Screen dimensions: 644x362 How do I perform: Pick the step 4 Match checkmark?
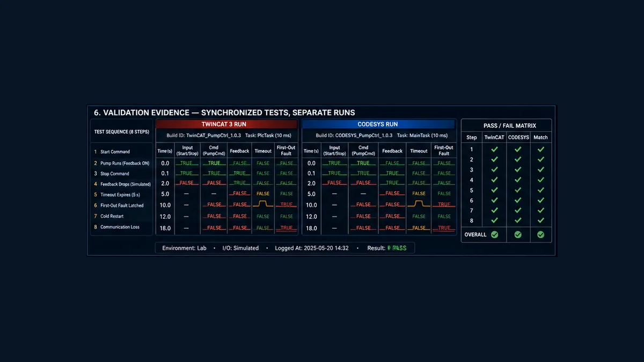(x=540, y=180)
